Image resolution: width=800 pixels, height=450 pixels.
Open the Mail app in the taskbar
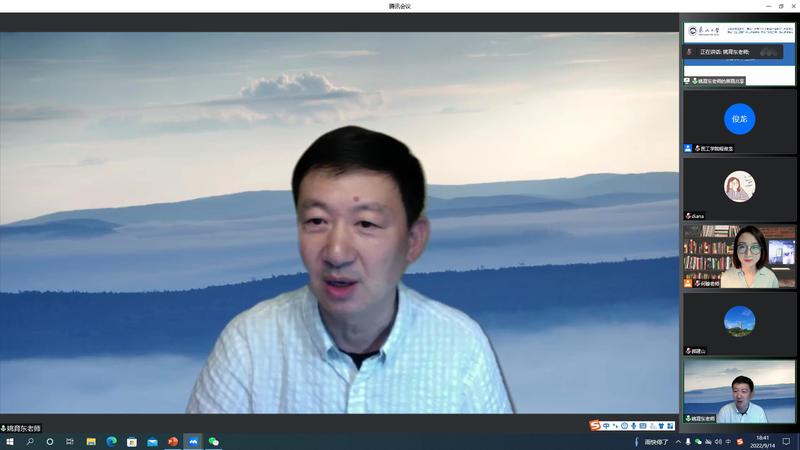153,441
